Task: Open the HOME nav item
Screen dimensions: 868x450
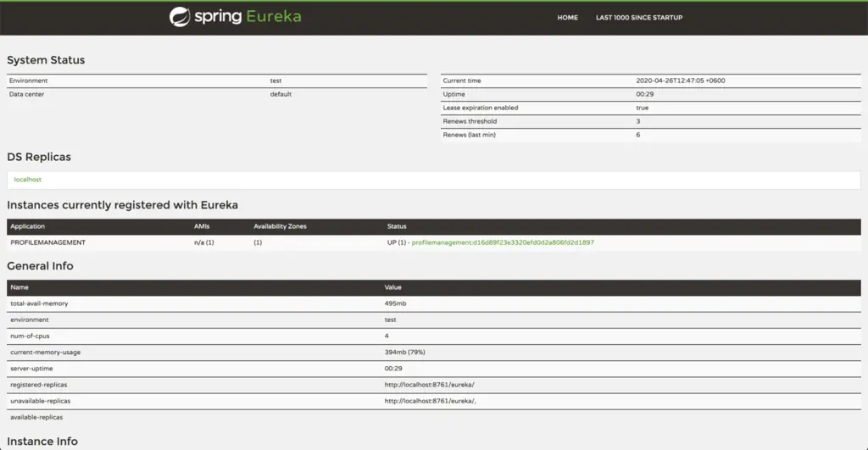Action: pos(567,18)
